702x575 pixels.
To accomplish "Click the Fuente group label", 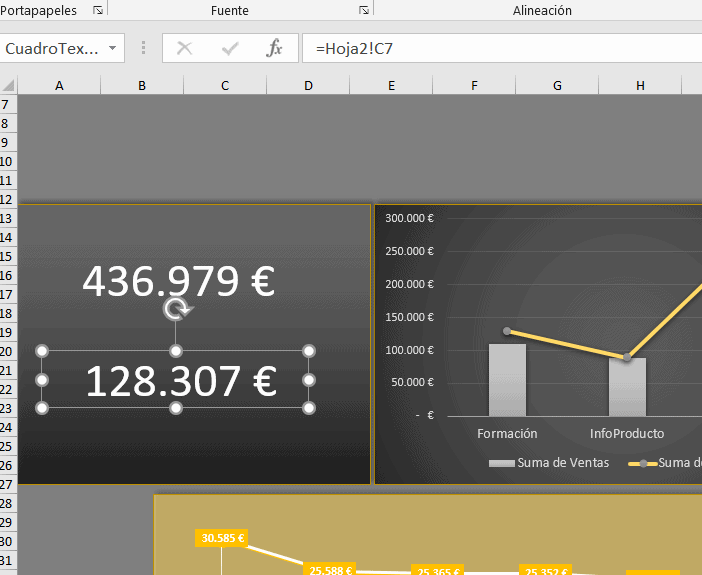I will pyautogui.click(x=230, y=10).
